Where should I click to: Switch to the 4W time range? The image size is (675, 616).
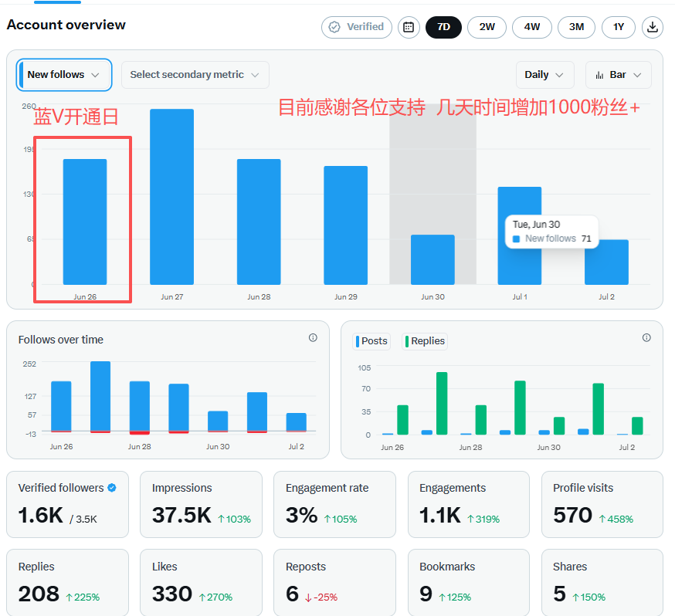click(x=531, y=27)
